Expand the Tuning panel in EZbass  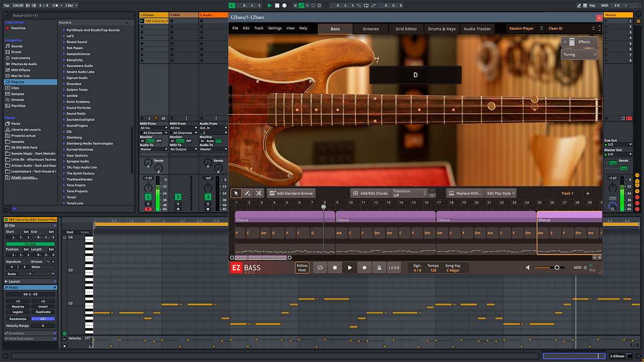580,54
